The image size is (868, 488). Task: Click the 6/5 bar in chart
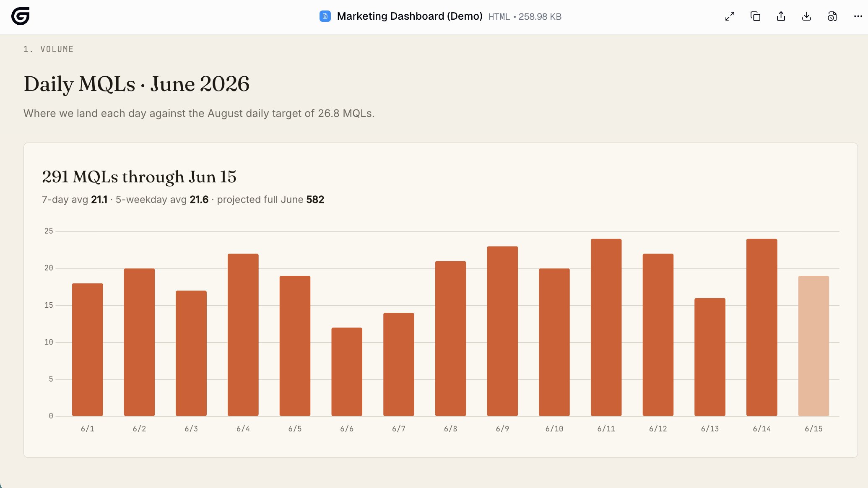[295, 346]
